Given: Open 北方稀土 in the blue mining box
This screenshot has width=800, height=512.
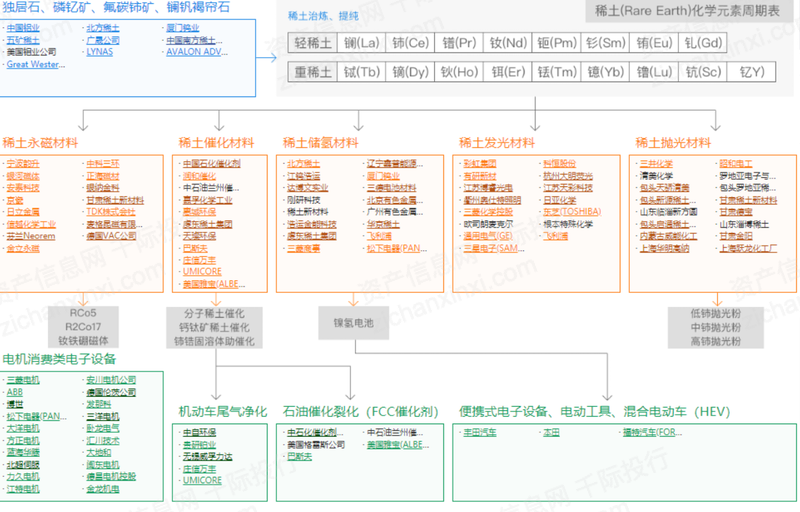Looking at the screenshot, I should pos(103,28).
